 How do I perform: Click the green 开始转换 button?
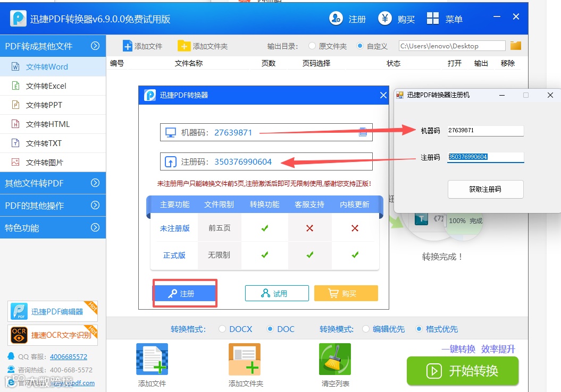click(463, 371)
